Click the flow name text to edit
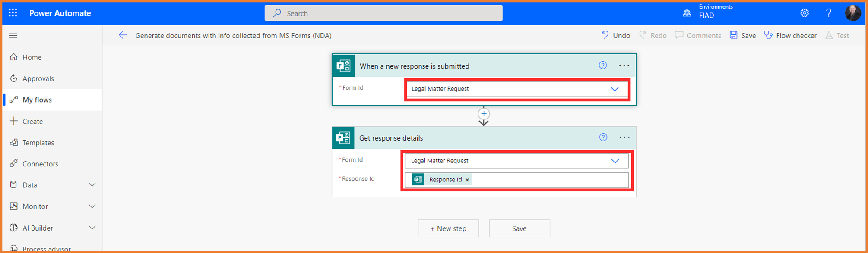This screenshot has height=253, width=868. (233, 36)
